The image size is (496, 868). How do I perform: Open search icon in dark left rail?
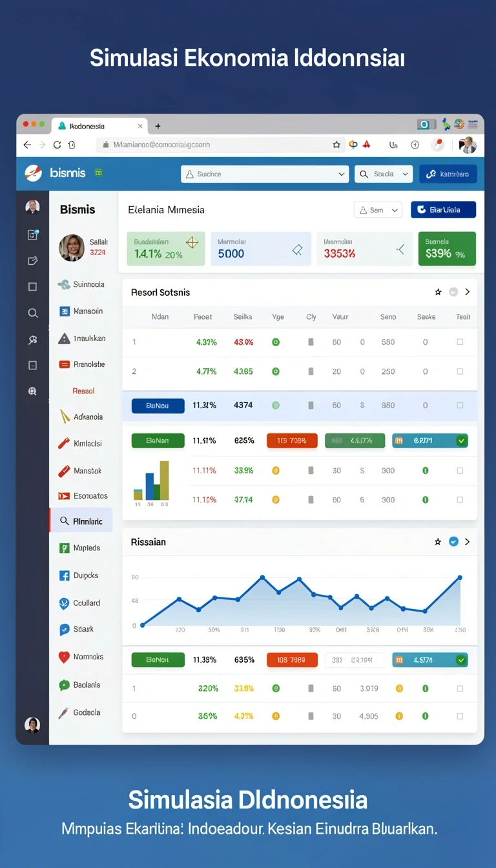coord(32,313)
